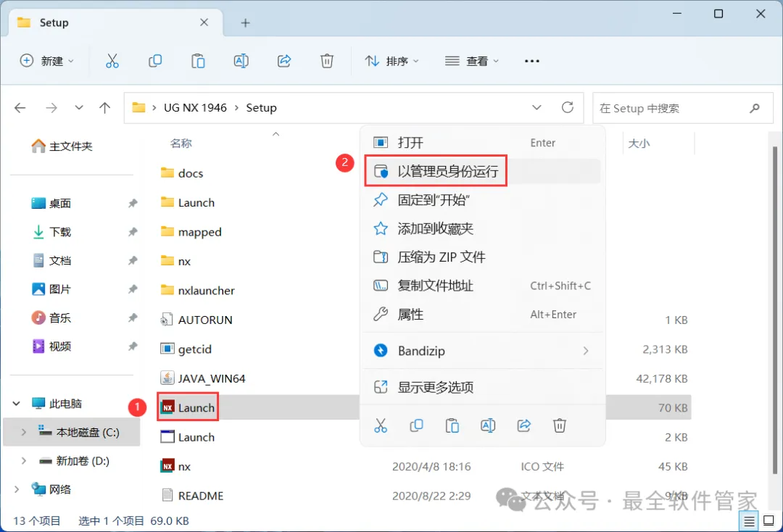The image size is (783, 532).
Task: Open the 新建 (New) dropdown
Action: point(47,61)
